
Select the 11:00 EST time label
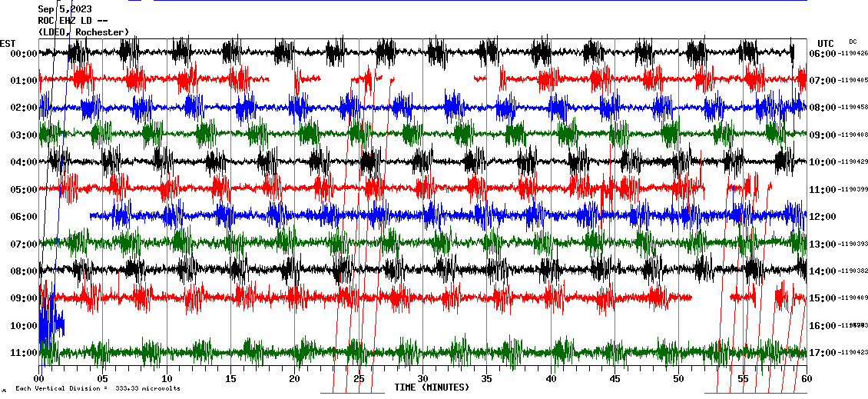click(x=23, y=352)
